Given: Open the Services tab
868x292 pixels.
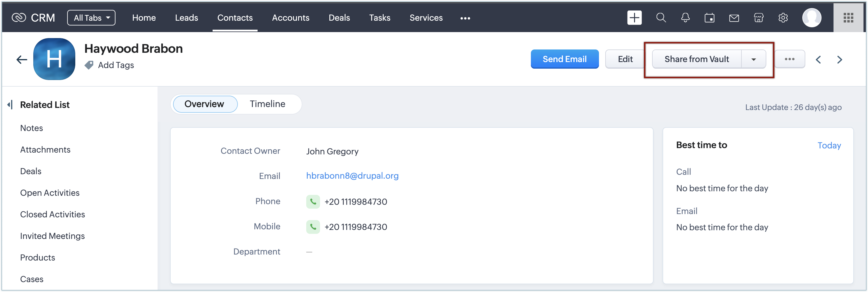Looking at the screenshot, I should pos(426,18).
